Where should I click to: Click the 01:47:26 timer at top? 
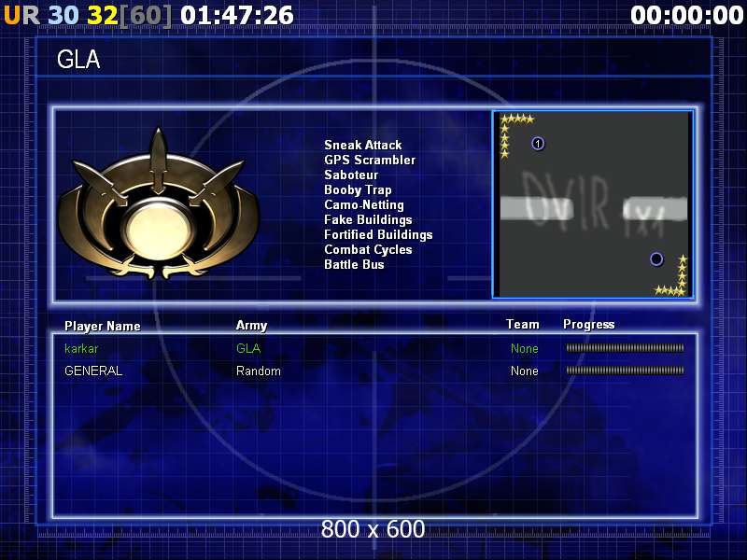tap(237, 15)
